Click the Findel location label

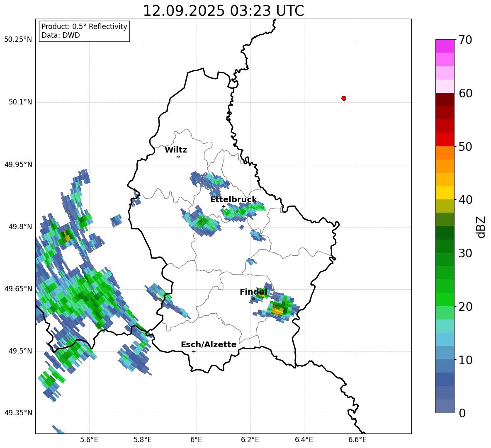pyautogui.click(x=253, y=292)
